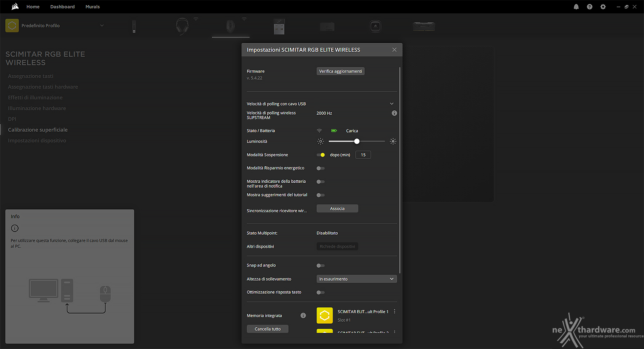This screenshot has width=644, height=349.
Task: Open Illuminazione hardware section
Action: (37, 108)
